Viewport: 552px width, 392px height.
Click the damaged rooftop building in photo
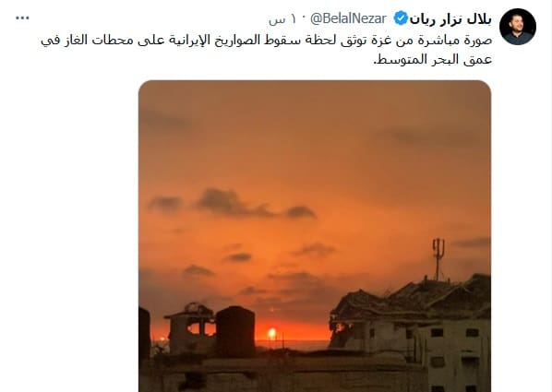(410, 314)
